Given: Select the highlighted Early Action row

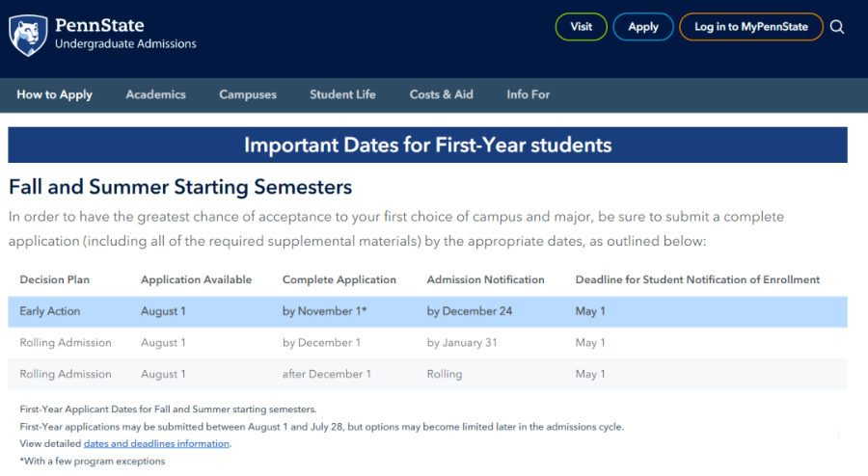Looking at the screenshot, I should (427, 311).
